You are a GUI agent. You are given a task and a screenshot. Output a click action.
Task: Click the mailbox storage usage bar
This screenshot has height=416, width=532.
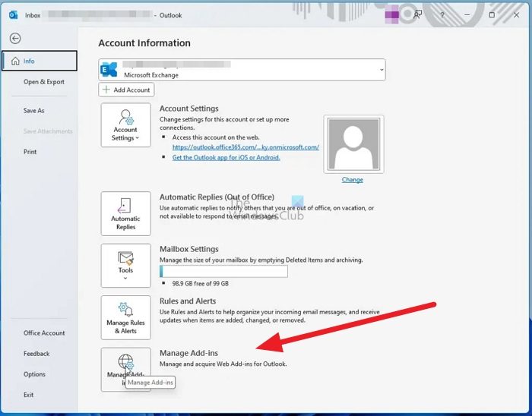[223, 271]
